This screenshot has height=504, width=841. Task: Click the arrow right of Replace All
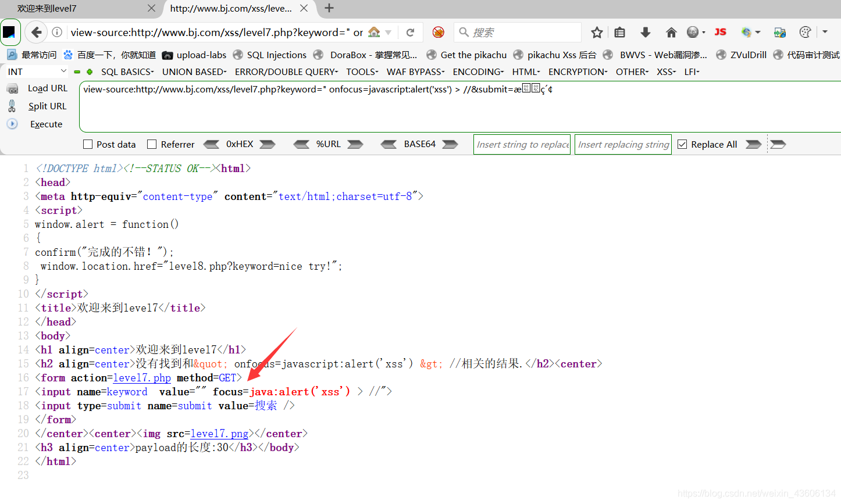754,144
